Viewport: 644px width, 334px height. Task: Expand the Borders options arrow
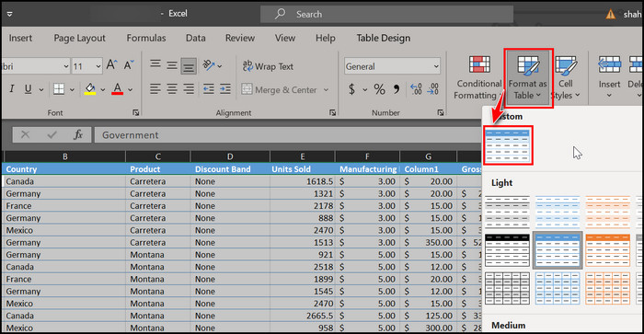tap(72, 89)
